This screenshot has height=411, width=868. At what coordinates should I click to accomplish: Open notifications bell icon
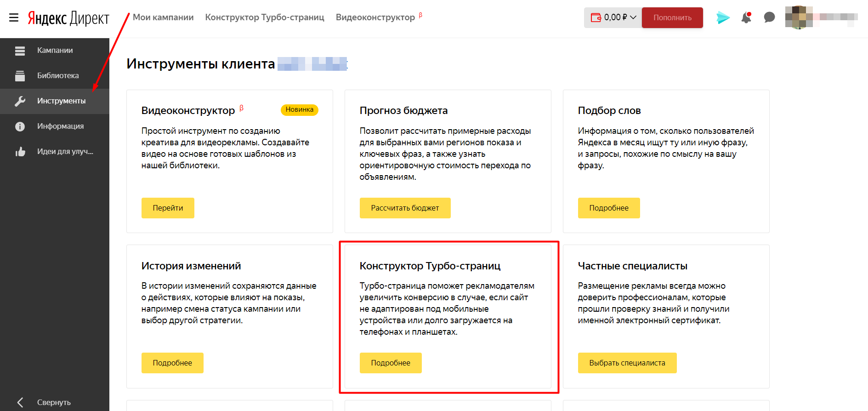(746, 17)
